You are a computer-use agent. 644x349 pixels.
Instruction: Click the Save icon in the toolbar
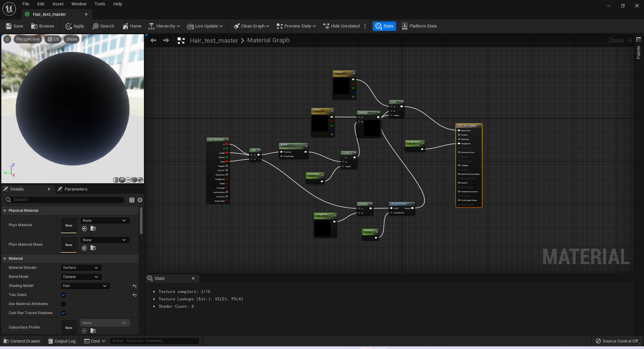pyautogui.click(x=8, y=26)
